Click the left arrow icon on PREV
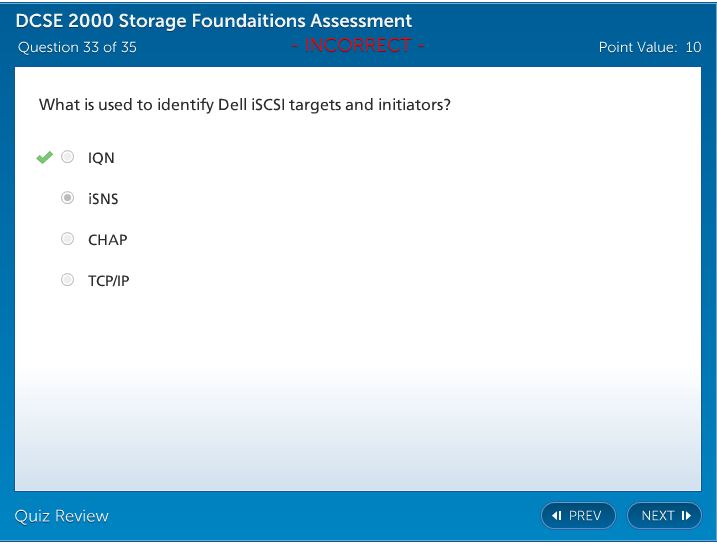 pyautogui.click(x=557, y=516)
